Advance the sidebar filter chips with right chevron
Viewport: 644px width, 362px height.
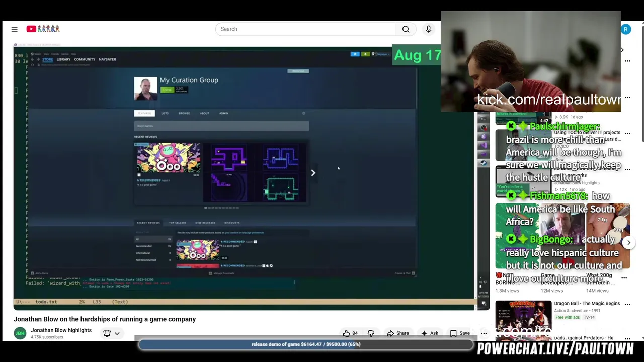point(622,50)
